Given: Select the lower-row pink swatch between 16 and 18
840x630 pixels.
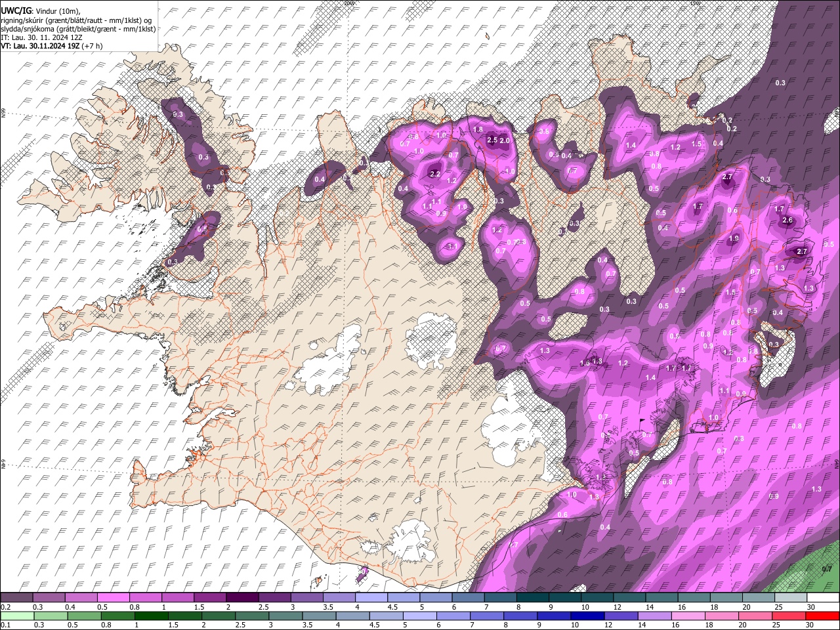Looking at the screenshot, I should point(687,616).
